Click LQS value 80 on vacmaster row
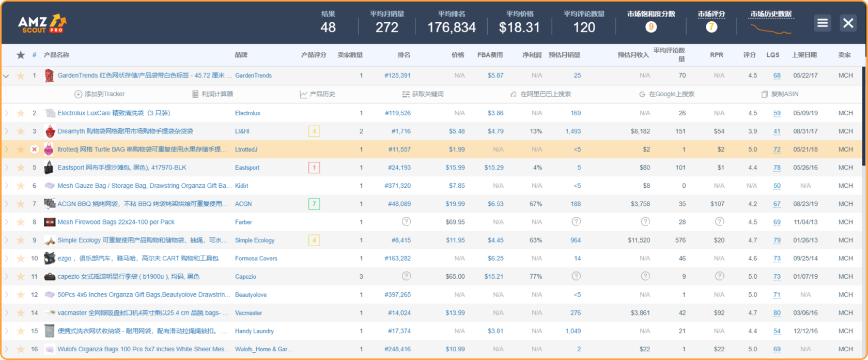Viewport: 868px width, 360px height. pyautogui.click(x=777, y=313)
